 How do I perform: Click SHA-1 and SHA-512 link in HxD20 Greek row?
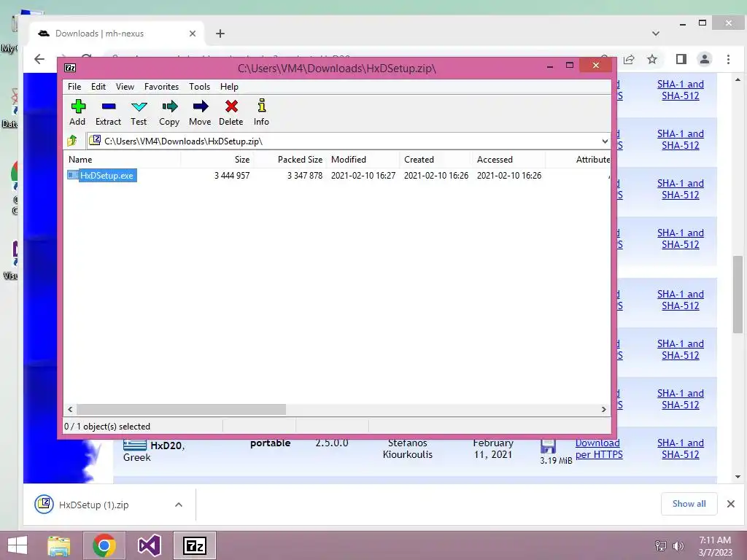pyautogui.click(x=681, y=448)
